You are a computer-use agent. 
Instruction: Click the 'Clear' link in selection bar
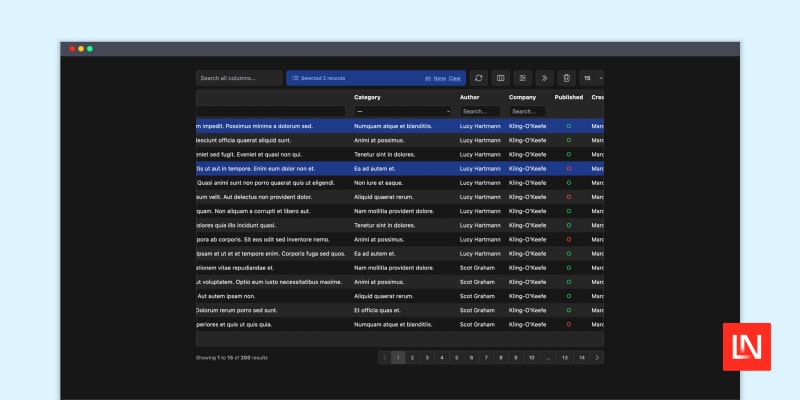455,78
